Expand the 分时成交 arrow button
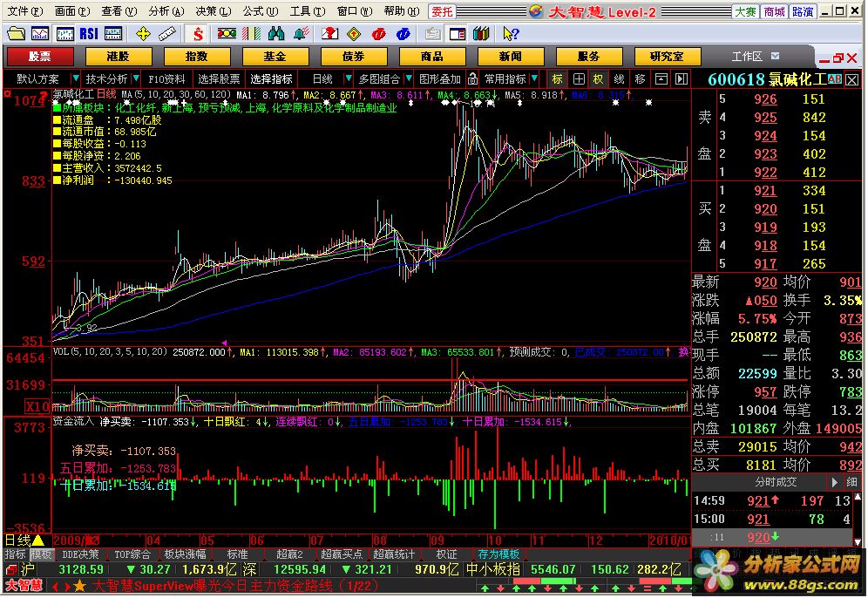The height and width of the screenshot is (598, 868). tap(834, 482)
